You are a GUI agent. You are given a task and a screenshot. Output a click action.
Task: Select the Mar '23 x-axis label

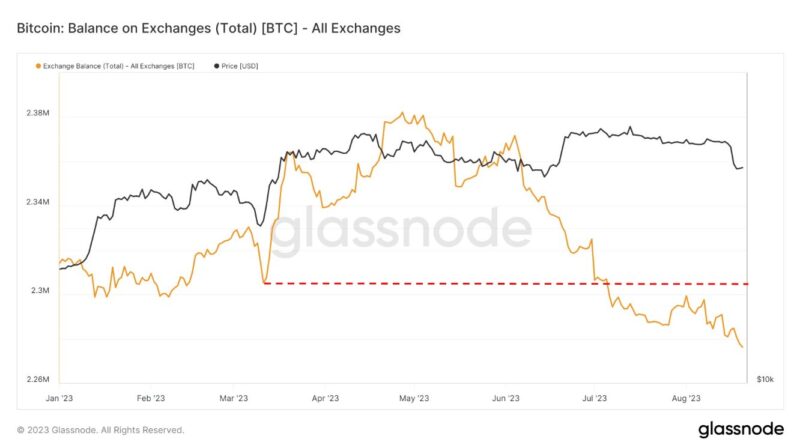(233, 397)
